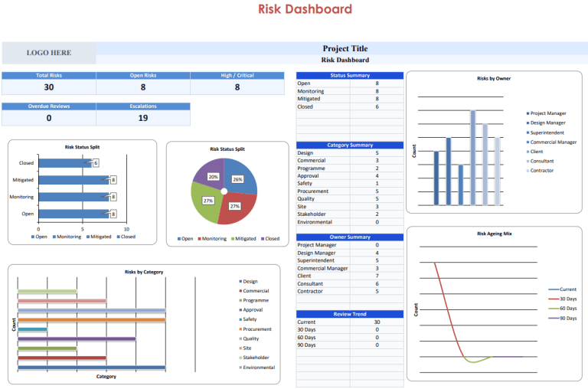Click the red 27% pie slice

coord(238,209)
